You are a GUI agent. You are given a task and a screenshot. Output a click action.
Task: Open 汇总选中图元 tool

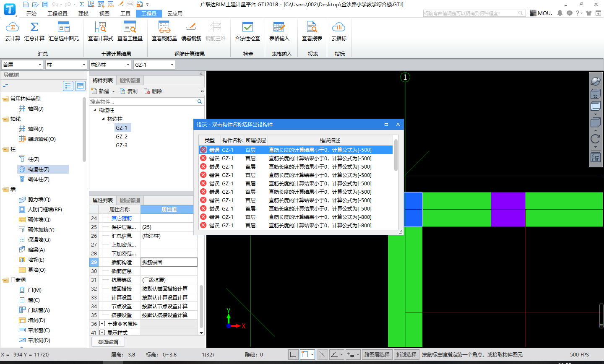point(64,31)
